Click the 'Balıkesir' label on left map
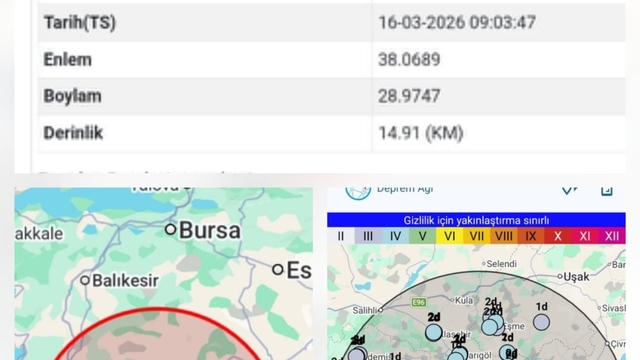 pos(125,281)
